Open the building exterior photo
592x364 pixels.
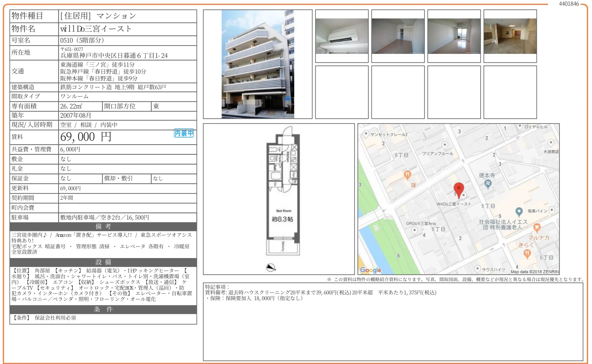click(x=258, y=64)
